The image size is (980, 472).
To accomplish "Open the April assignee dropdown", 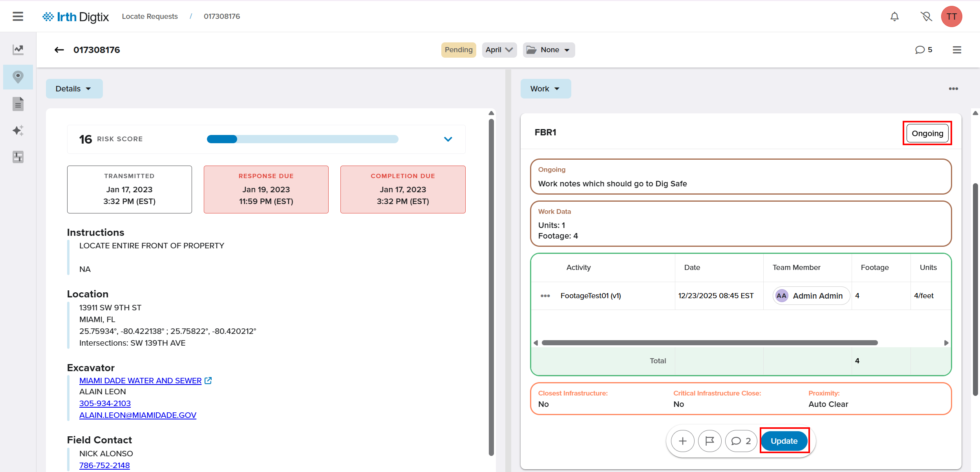I will [499, 50].
